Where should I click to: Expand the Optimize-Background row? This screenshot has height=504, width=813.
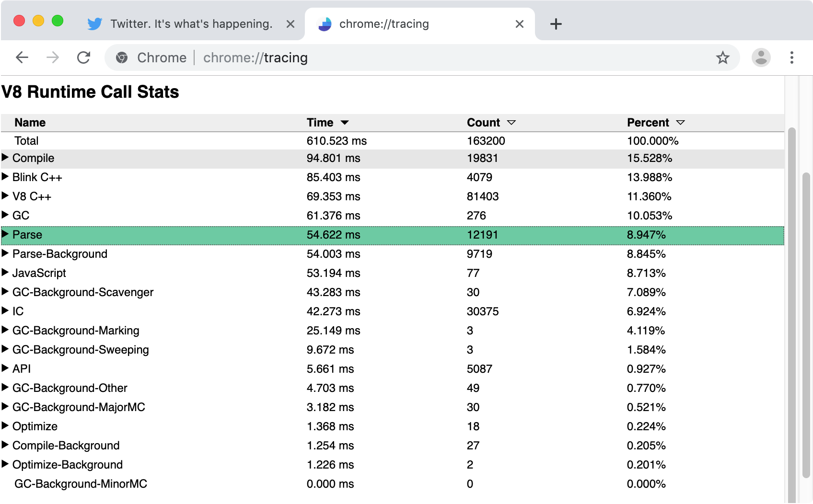tap(5, 464)
